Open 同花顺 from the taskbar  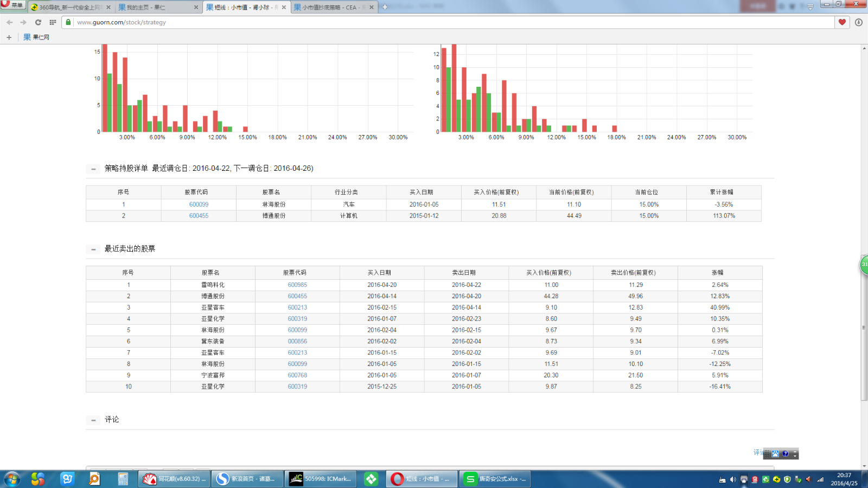pyautogui.click(x=175, y=479)
